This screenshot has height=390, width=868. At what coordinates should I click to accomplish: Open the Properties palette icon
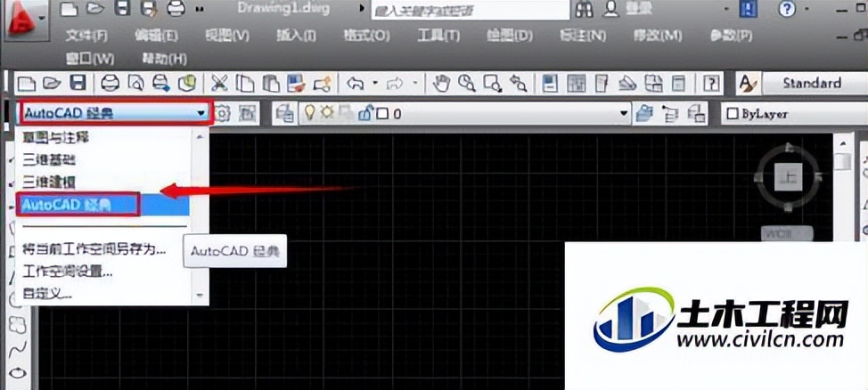[x=550, y=84]
